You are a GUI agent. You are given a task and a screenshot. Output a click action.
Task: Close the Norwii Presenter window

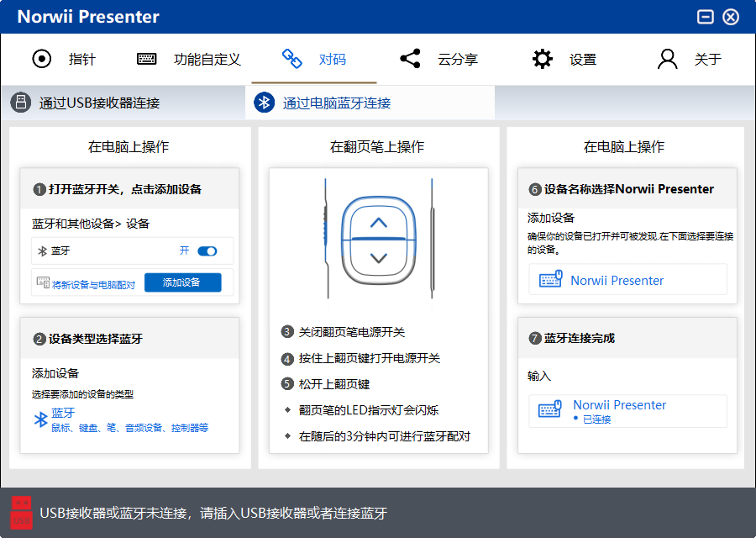coord(731,17)
